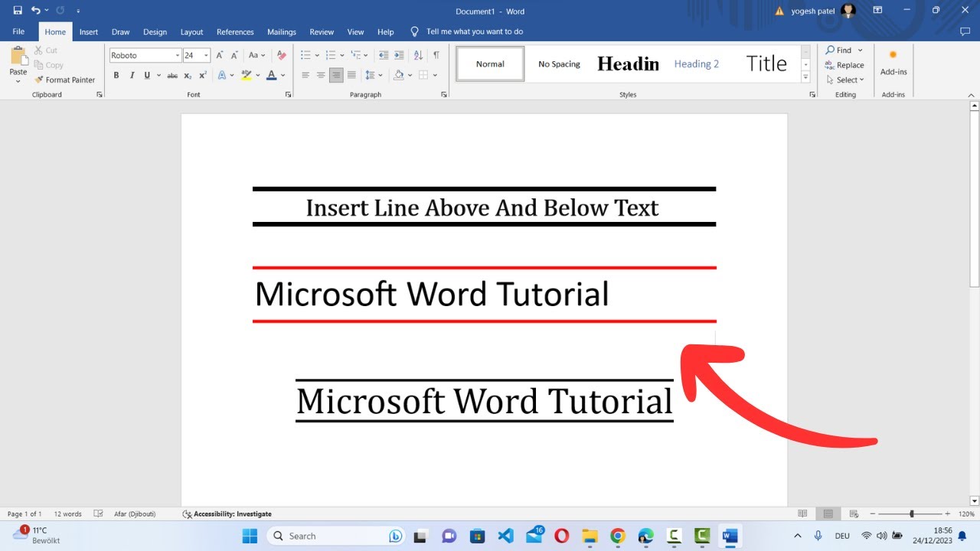Click the Paste clipboard icon
Image resolution: width=980 pixels, height=551 pixels.
(18, 55)
